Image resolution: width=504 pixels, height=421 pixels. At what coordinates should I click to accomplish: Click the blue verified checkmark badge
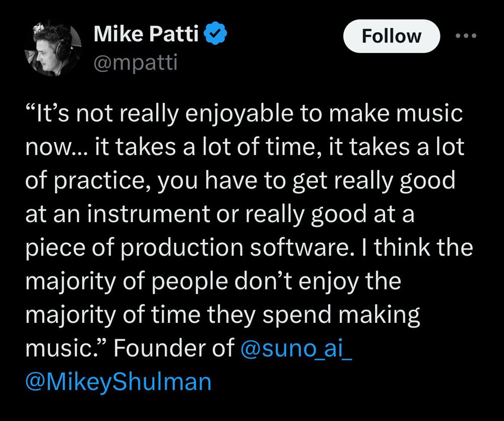coord(215,33)
